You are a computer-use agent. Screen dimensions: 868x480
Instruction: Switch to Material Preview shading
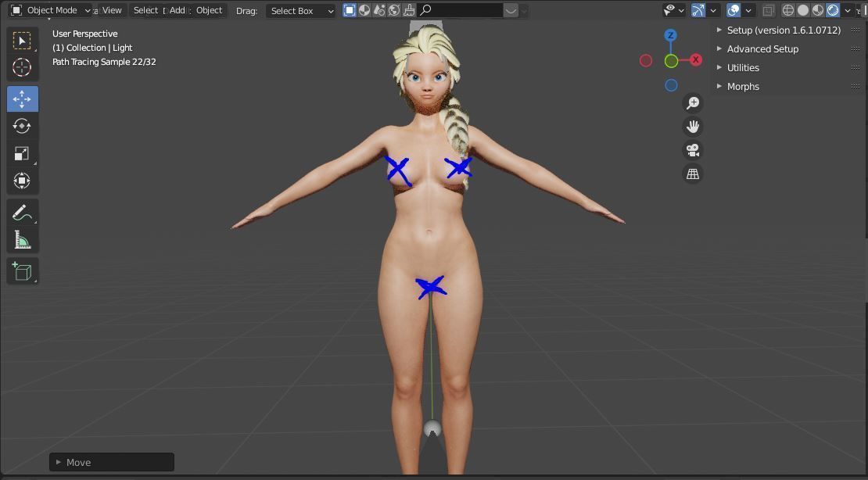[818, 10]
